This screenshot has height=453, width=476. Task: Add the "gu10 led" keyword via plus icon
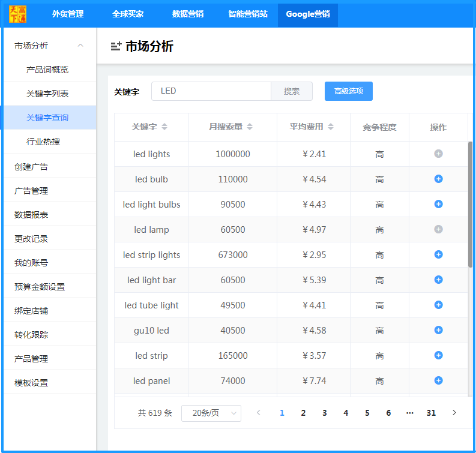coord(438,330)
